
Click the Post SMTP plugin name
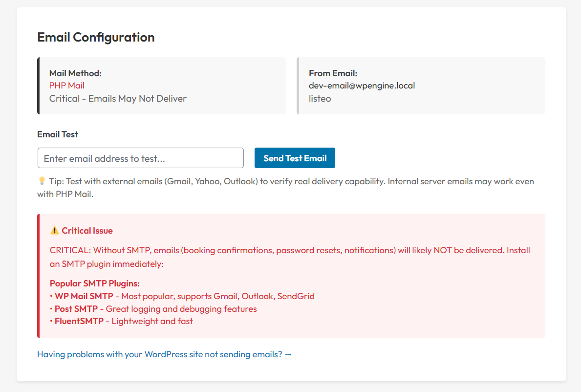[x=76, y=309]
